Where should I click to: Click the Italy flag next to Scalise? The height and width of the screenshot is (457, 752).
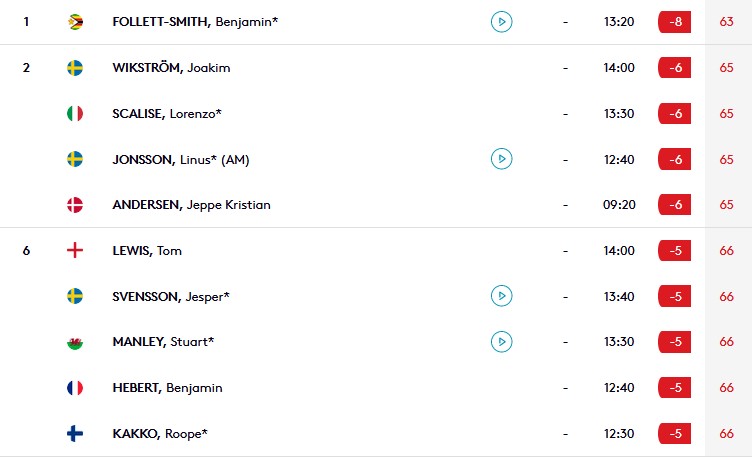click(75, 114)
